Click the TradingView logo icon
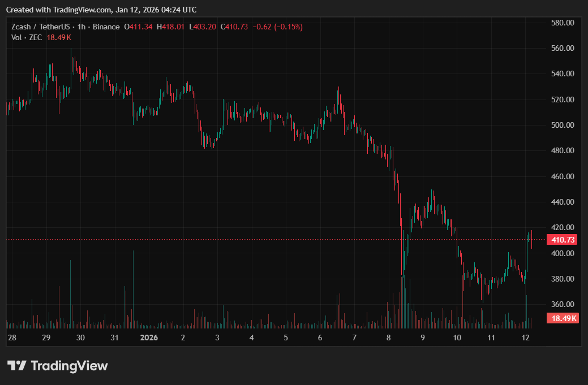The width and height of the screenshot is (588, 385). point(16,366)
